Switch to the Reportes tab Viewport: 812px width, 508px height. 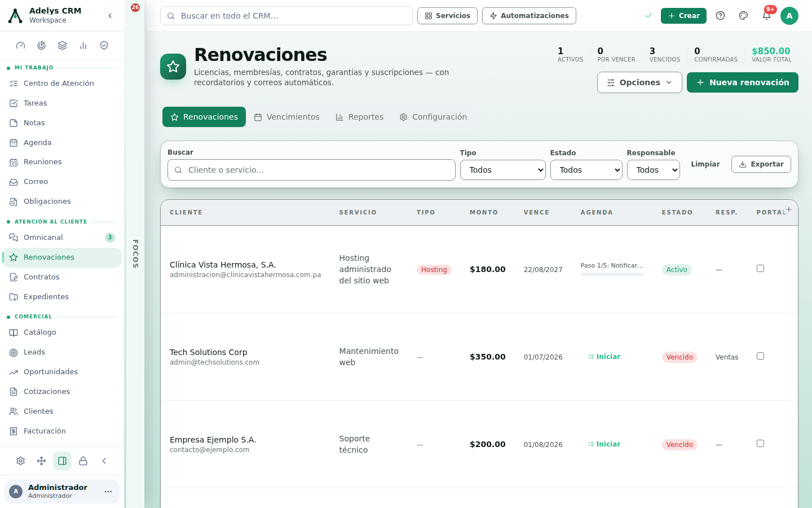[x=359, y=117]
